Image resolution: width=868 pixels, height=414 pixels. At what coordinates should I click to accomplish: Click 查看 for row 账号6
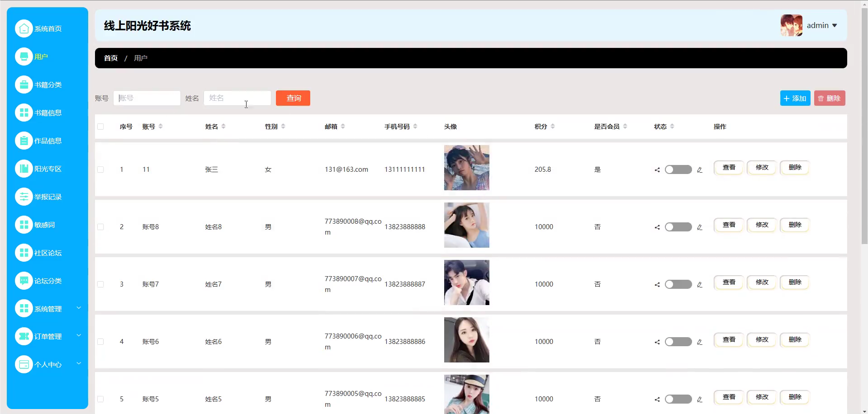tap(729, 340)
